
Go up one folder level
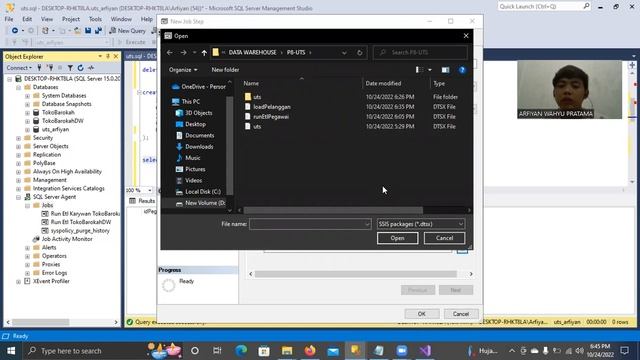(x=204, y=53)
